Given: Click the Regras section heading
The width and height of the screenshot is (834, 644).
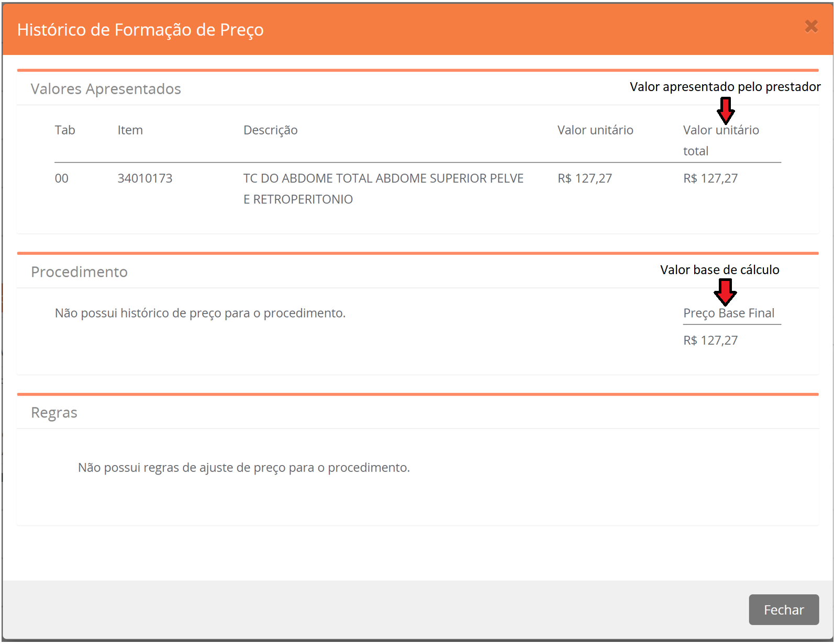Looking at the screenshot, I should click(54, 413).
